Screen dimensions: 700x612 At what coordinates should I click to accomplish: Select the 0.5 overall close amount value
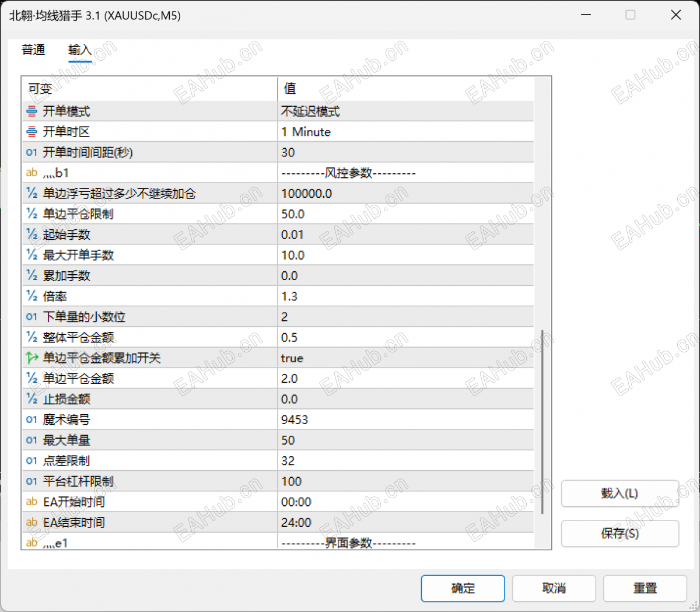(405, 337)
